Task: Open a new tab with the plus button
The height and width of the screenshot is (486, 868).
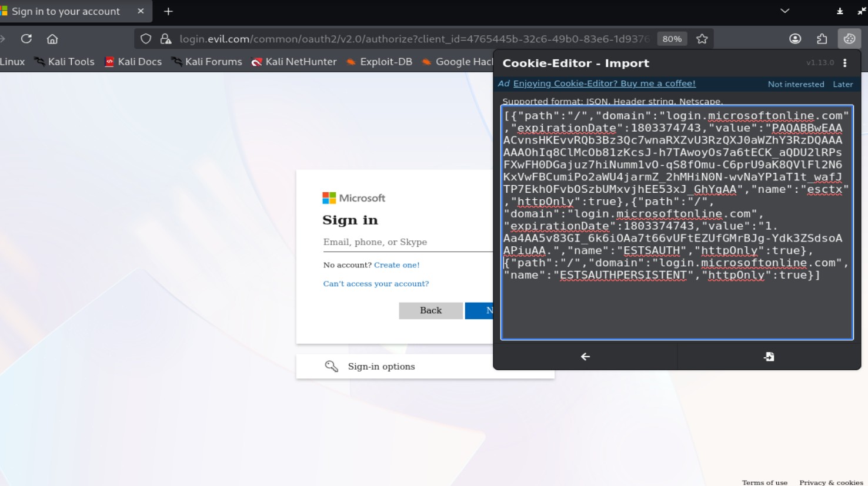Action: [x=168, y=11]
